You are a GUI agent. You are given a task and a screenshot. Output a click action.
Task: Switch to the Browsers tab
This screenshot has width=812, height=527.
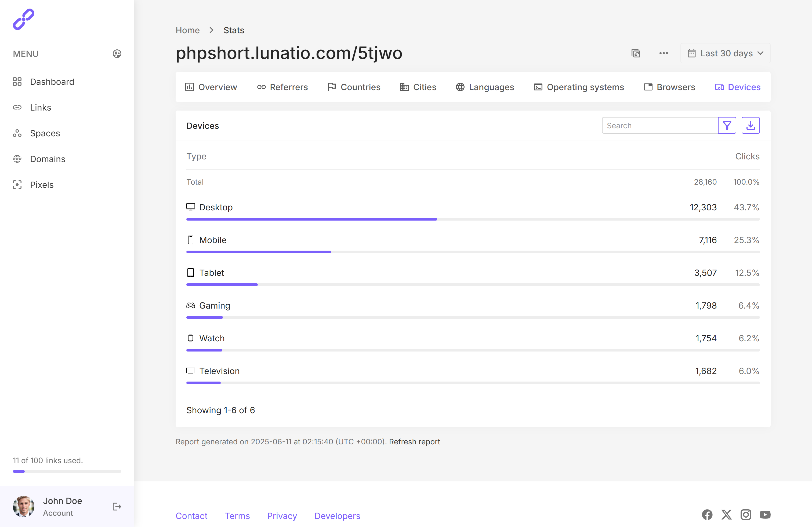click(x=669, y=87)
